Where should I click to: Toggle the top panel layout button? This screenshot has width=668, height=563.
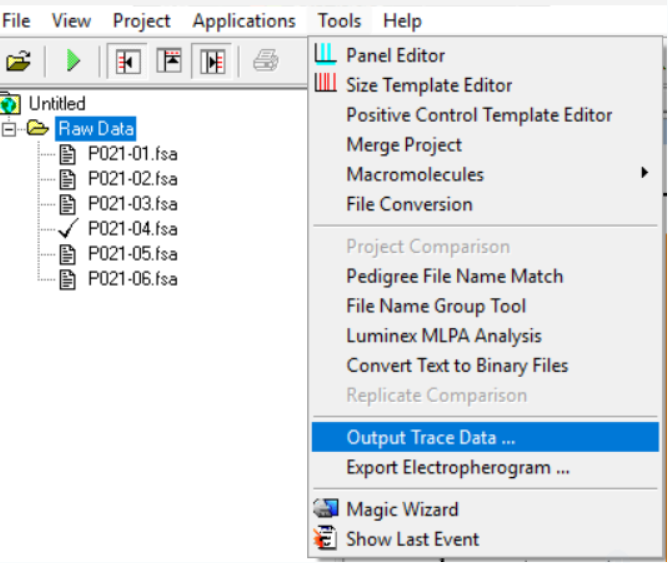pyautogui.click(x=170, y=61)
